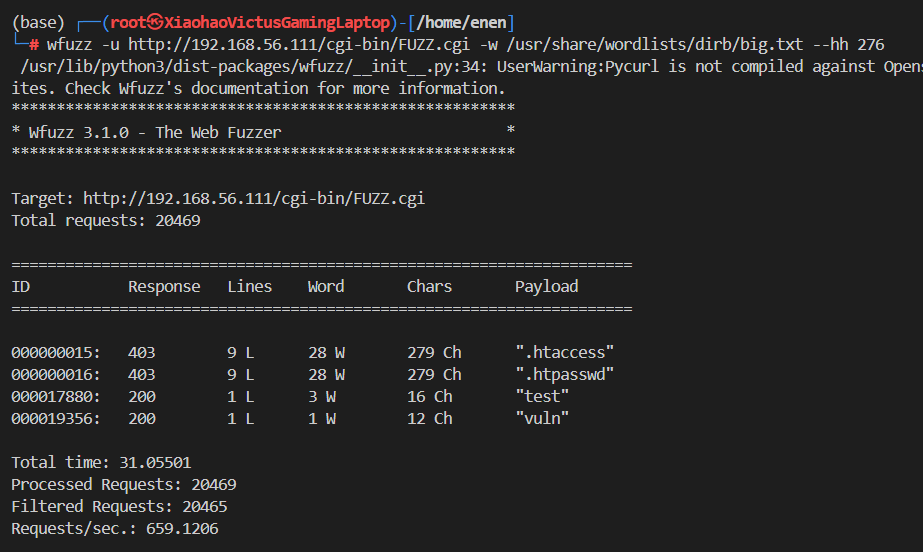Click the 200 response for vuln
Image resolution: width=923 pixels, height=552 pixels.
(142, 419)
